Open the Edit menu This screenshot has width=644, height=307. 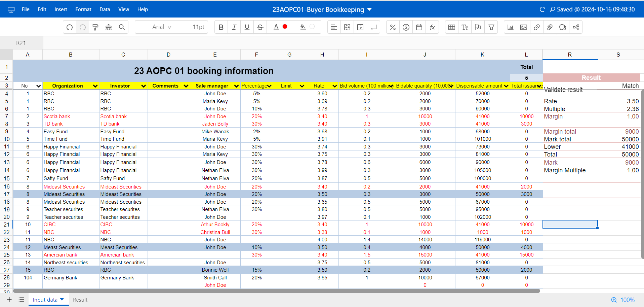tap(42, 9)
